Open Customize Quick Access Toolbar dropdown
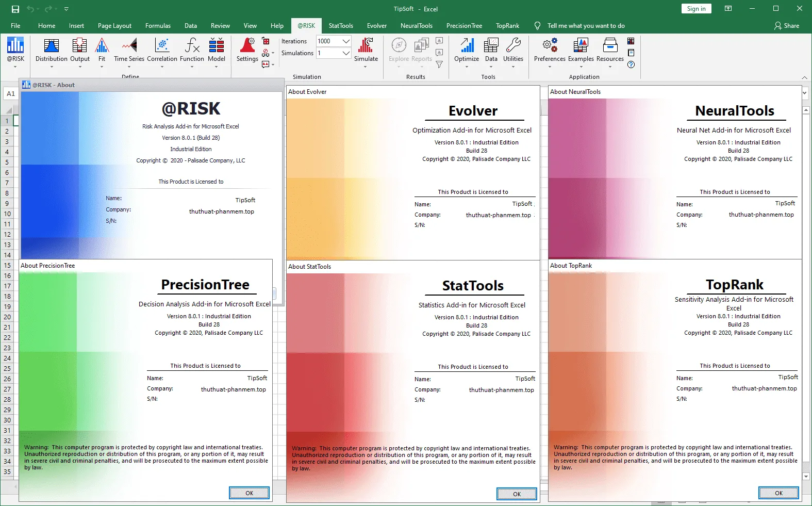This screenshot has height=506, width=812. 67,9
